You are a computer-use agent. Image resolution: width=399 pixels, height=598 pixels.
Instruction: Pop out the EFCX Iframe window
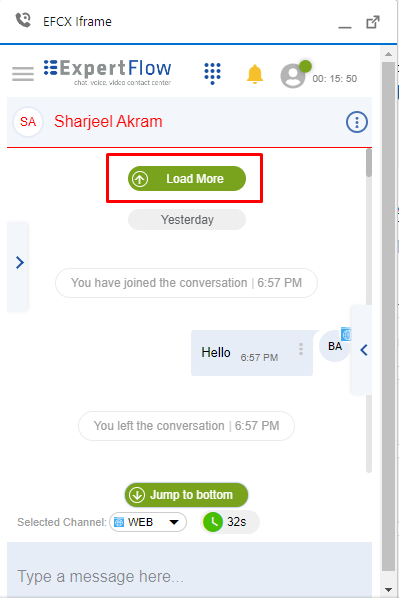373,22
